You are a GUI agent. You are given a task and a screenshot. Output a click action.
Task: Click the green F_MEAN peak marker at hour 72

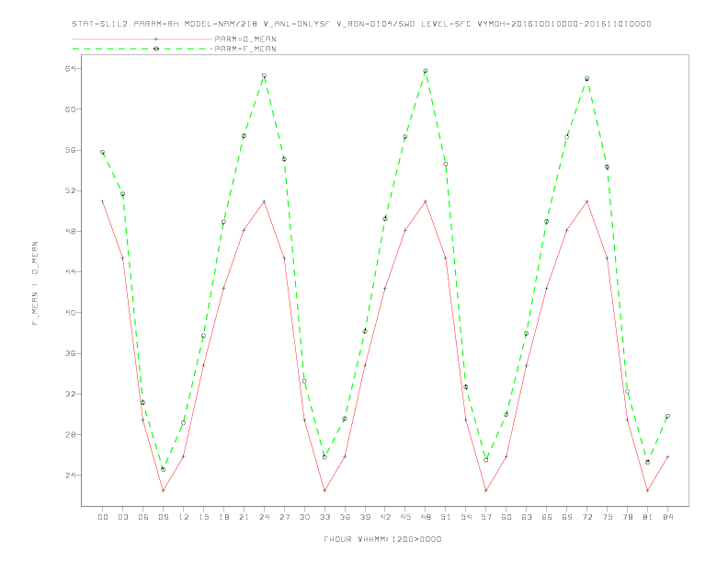coord(586,78)
